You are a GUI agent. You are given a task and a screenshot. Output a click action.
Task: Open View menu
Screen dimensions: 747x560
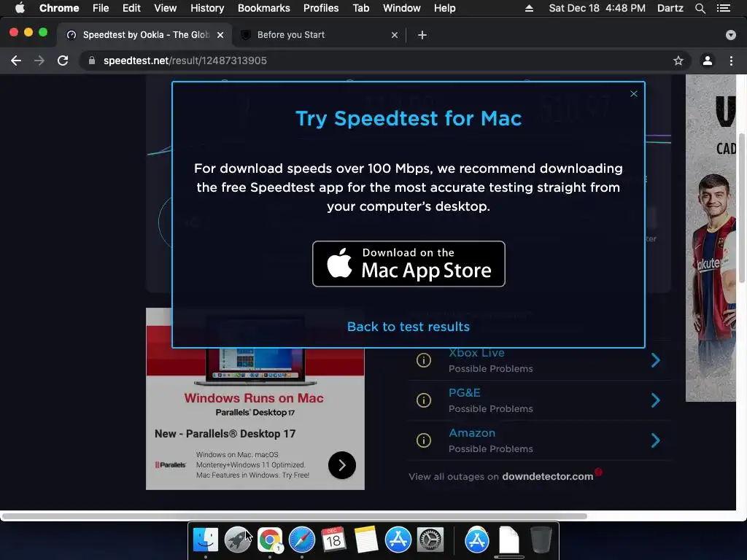point(166,8)
